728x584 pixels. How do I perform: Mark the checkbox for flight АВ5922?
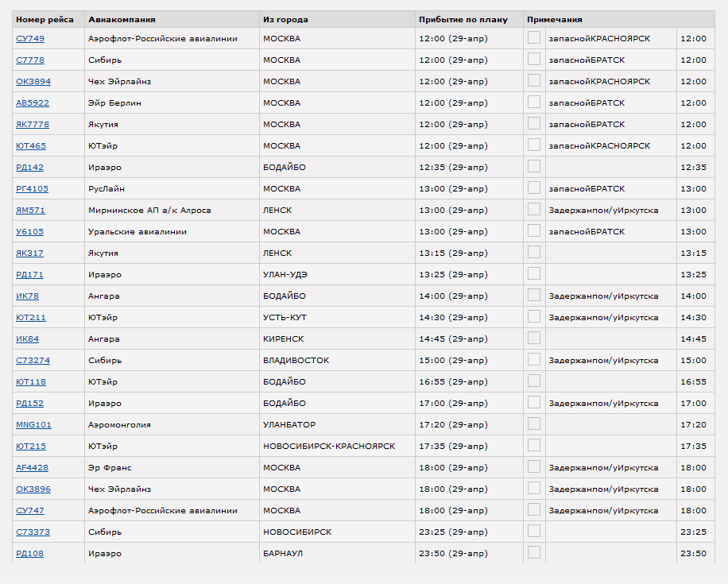[x=534, y=102]
